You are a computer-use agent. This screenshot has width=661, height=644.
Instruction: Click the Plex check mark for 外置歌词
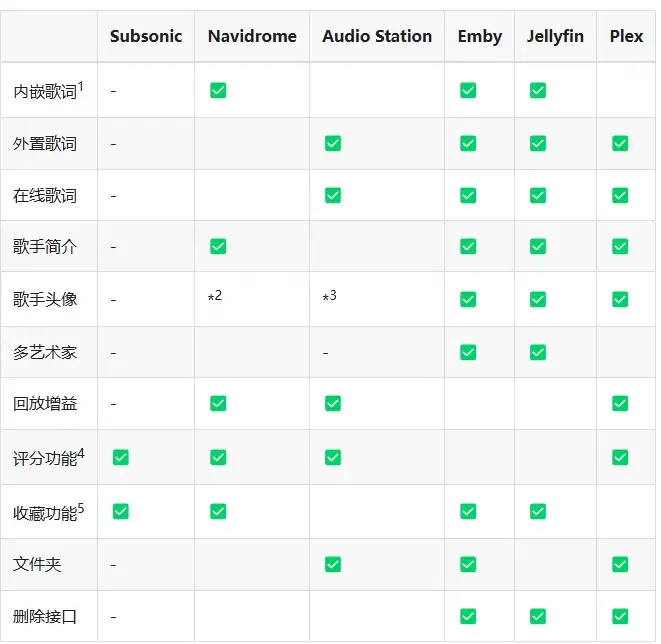coord(620,143)
